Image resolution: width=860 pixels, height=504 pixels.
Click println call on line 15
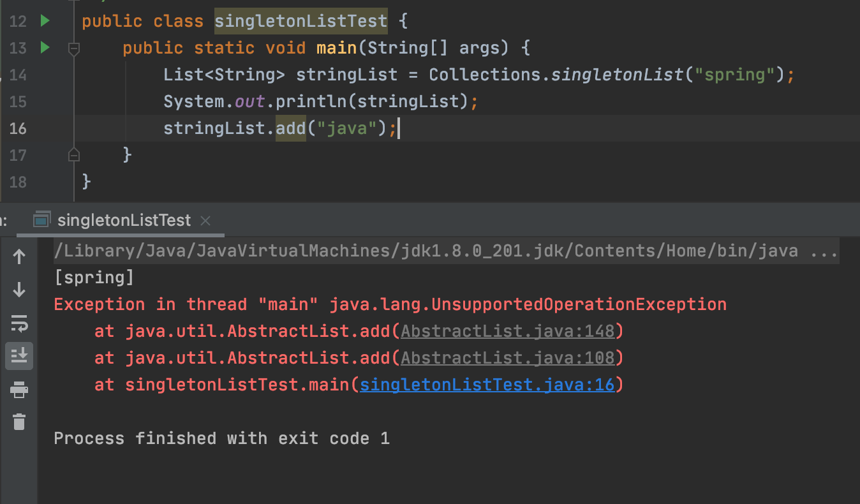(311, 101)
